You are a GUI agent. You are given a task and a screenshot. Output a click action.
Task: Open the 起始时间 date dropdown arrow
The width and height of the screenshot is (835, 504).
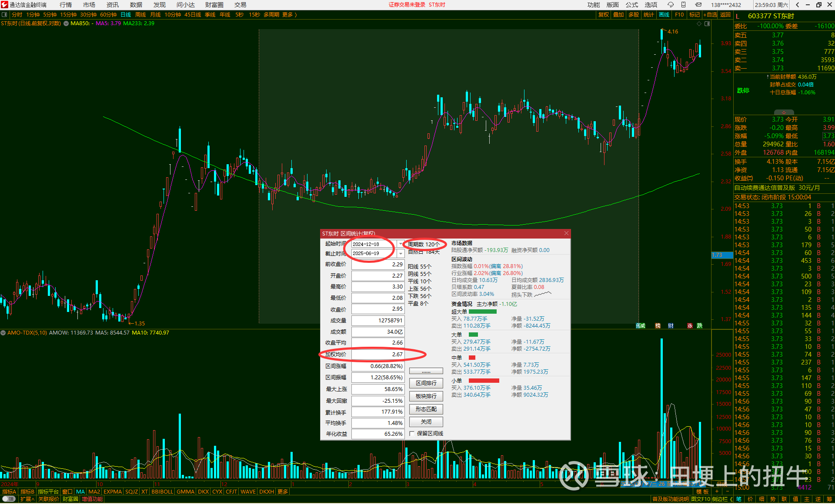[x=401, y=244]
